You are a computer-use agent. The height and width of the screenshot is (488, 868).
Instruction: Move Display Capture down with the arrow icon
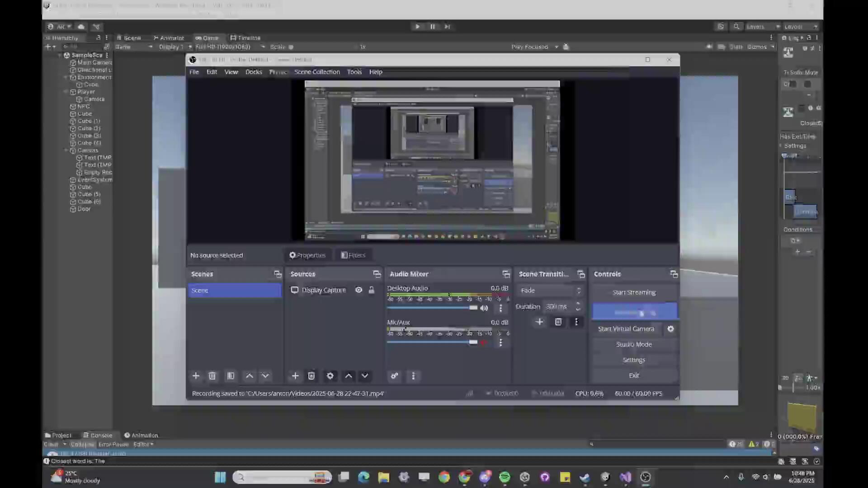coord(364,375)
